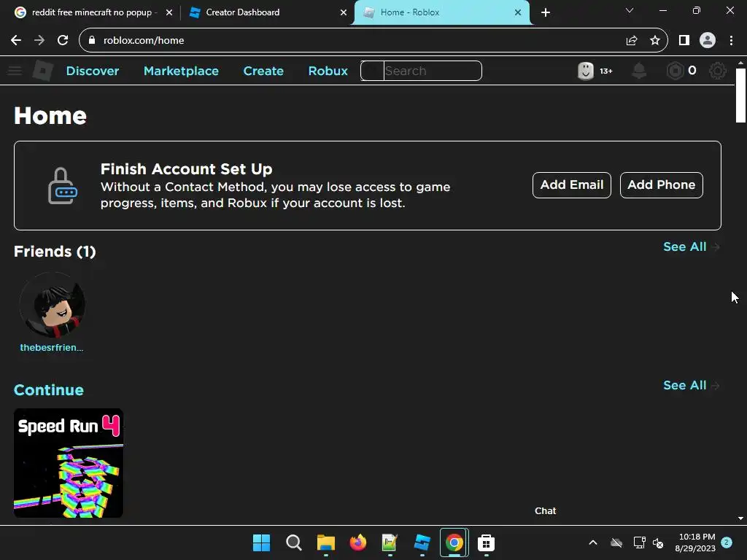Open the Roblox hamburger navigation menu
Screen dimensions: 747x560
15,71
